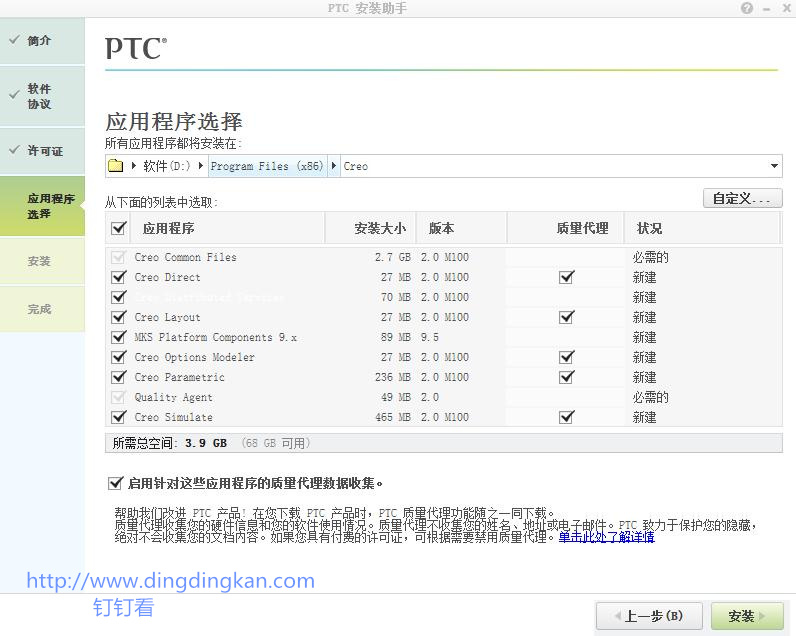This screenshot has width=796, height=636.
Task: Go to the 简介 step
Action: coord(42,41)
